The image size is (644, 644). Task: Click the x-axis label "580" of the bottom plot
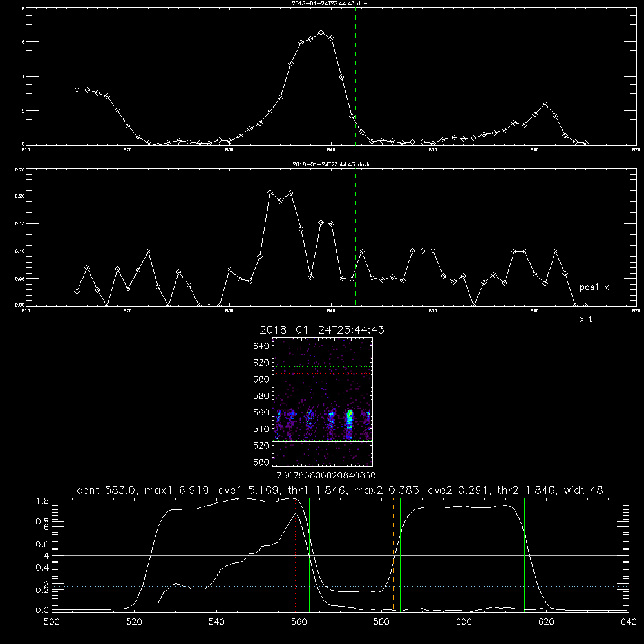(x=381, y=622)
